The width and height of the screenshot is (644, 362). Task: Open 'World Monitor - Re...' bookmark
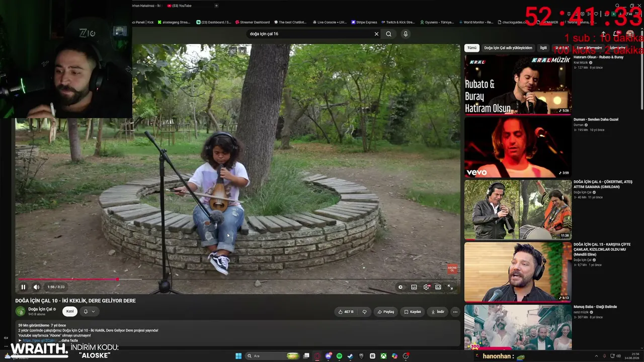[476, 22]
